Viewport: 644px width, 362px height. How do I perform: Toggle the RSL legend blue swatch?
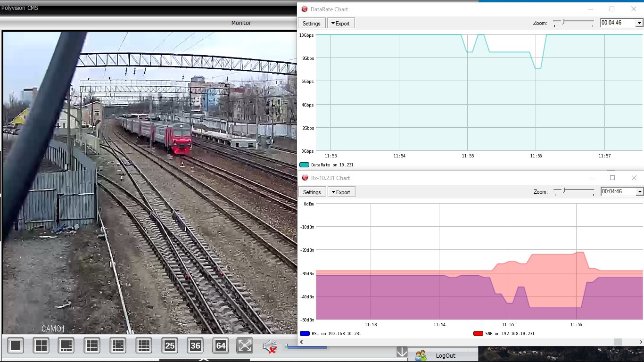[305, 333]
